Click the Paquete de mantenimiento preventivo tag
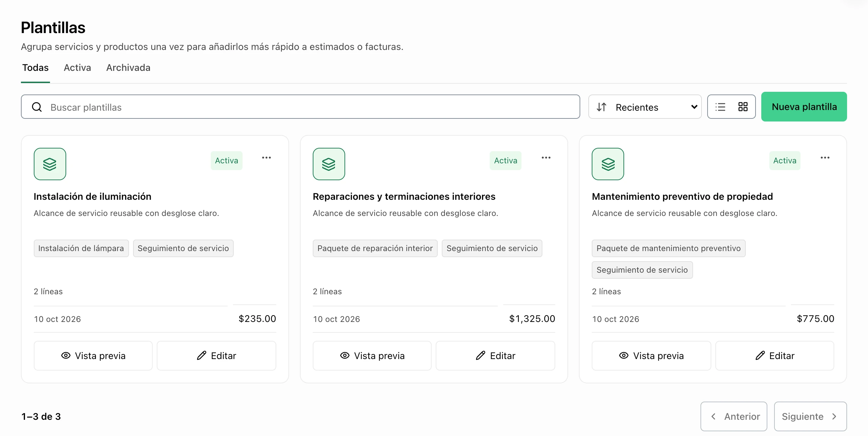868x436 pixels. pyautogui.click(x=668, y=248)
